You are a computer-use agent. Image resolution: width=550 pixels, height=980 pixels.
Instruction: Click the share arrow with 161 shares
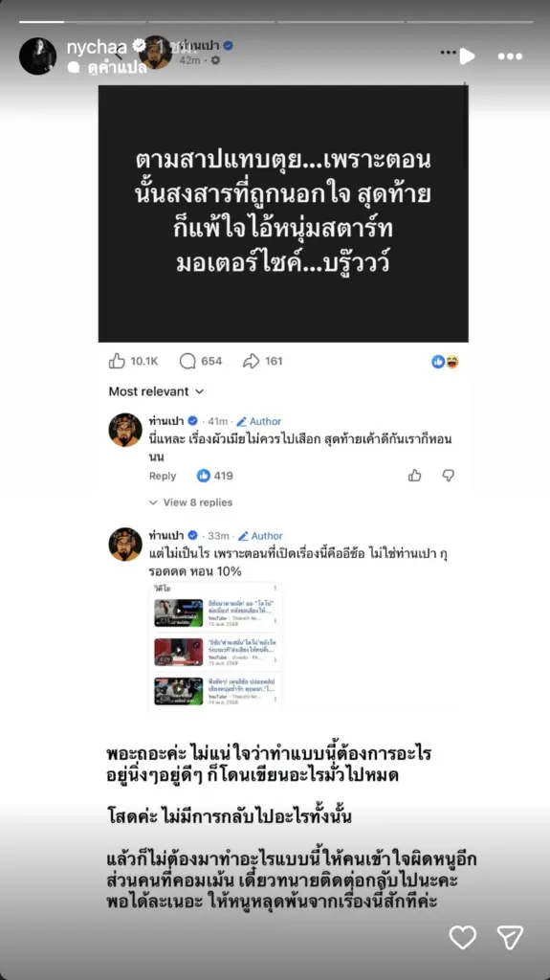[251, 361]
